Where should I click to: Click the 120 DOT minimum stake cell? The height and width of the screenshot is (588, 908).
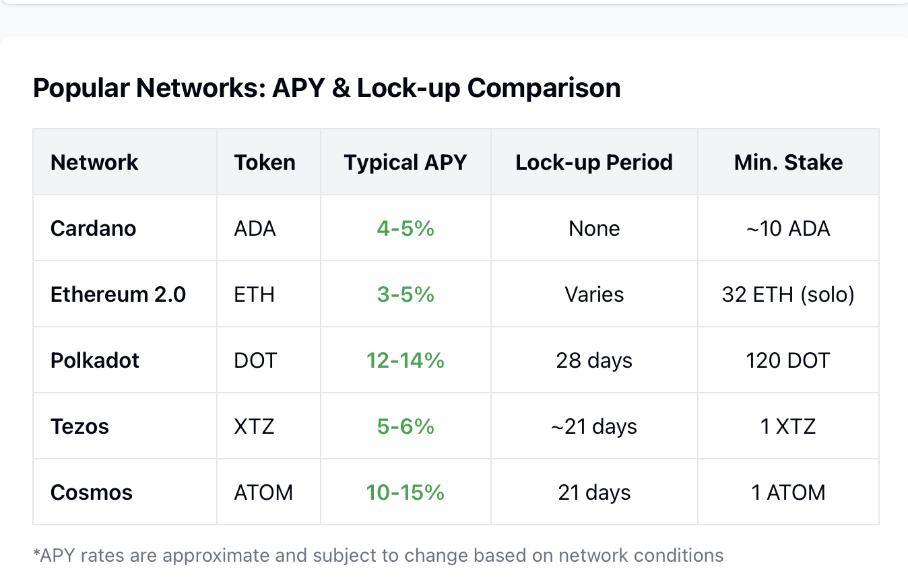pos(788,360)
